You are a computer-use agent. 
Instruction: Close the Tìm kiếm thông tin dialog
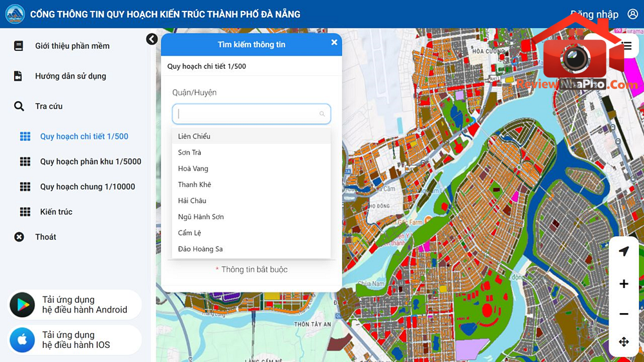[334, 43]
